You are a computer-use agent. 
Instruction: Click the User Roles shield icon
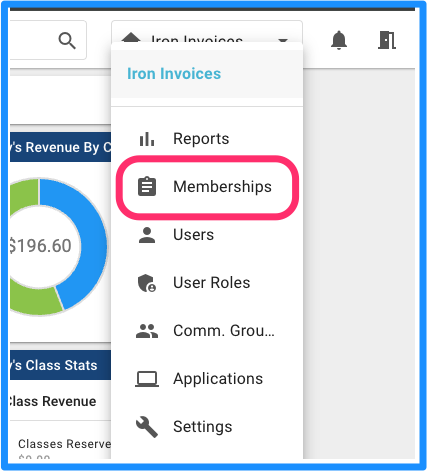(147, 283)
